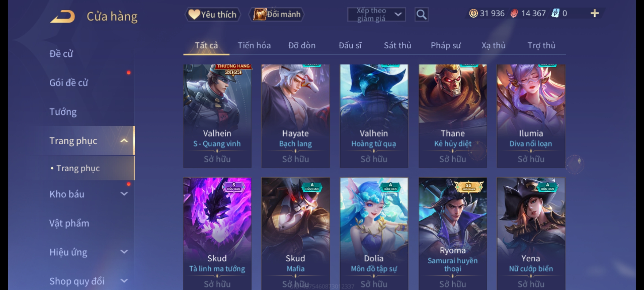This screenshot has width=644, height=290.
Task: Tap the blue voucher currency icon
Action: pyautogui.click(x=555, y=13)
